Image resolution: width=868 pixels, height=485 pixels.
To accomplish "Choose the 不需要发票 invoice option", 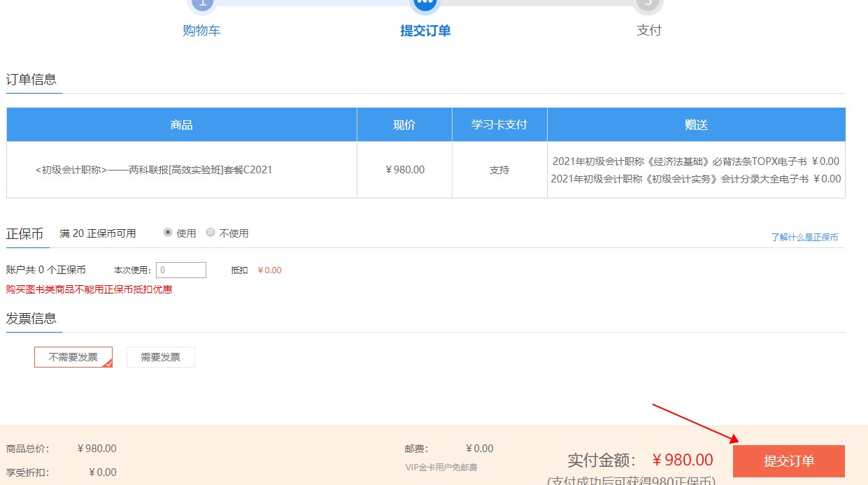I will click(x=73, y=356).
